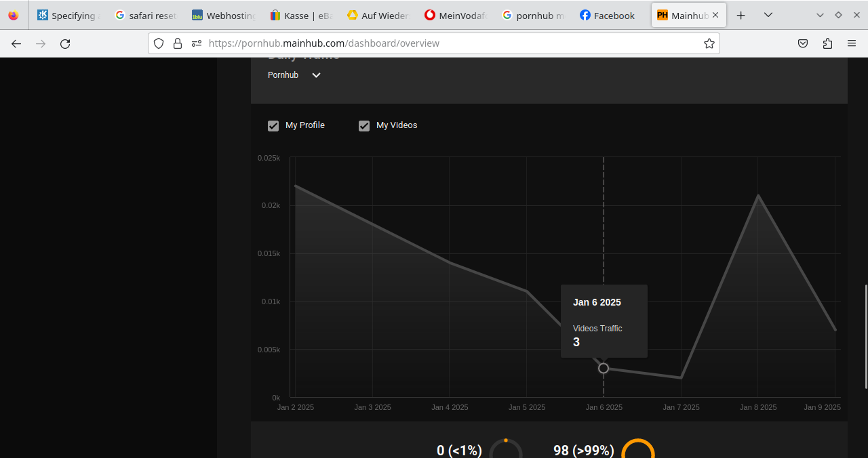Uncheck the My Videos checkbox

point(364,126)
